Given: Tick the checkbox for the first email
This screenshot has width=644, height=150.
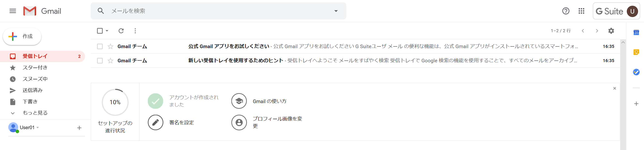Looking at the screenshot, I should coord(100,46).
